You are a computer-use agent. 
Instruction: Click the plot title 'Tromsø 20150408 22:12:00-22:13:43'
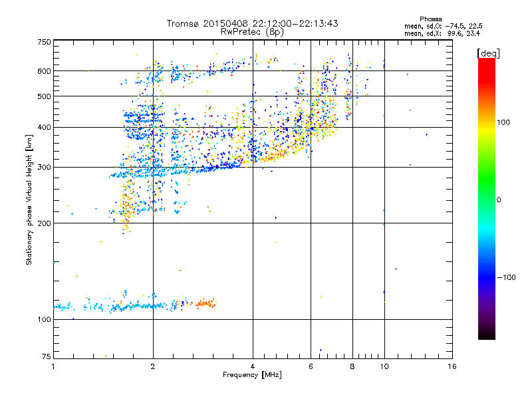pos(252,23)
